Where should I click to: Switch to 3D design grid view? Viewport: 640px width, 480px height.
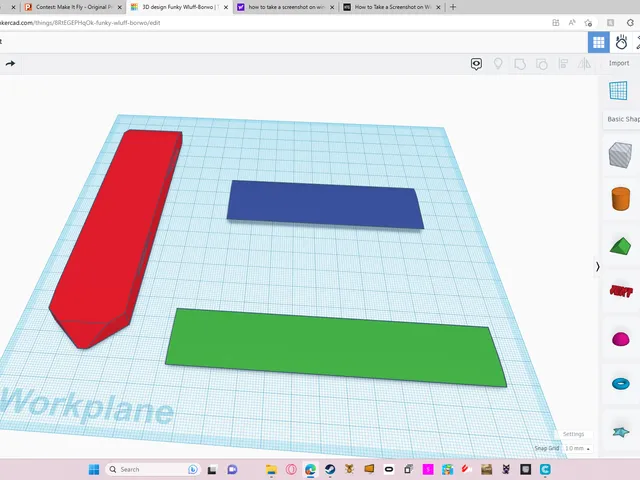(598, 42)
